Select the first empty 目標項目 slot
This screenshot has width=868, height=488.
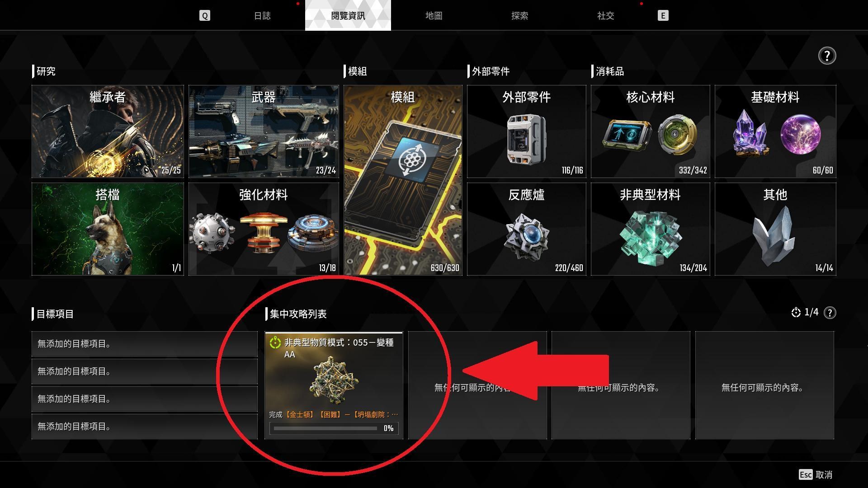point(145,344)
